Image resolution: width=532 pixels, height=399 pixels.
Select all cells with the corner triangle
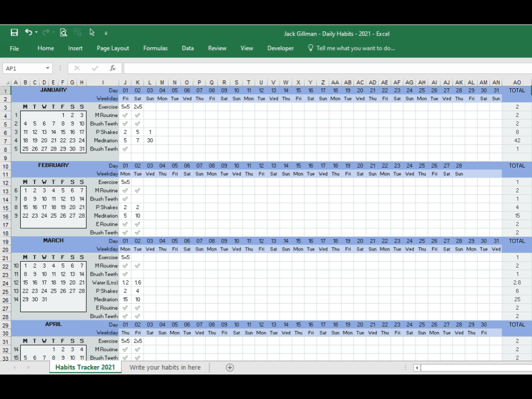9,82
